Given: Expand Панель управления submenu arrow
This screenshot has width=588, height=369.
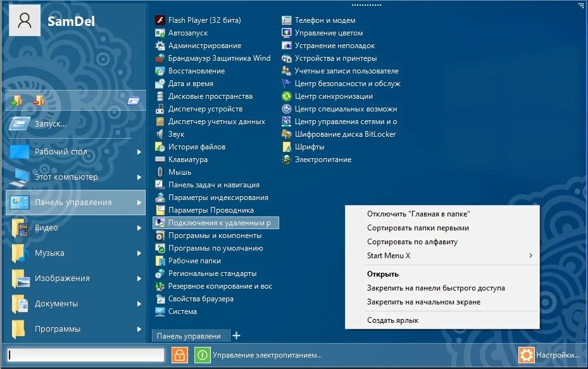Looking at the screenshot, I should (x=139, y=203).
